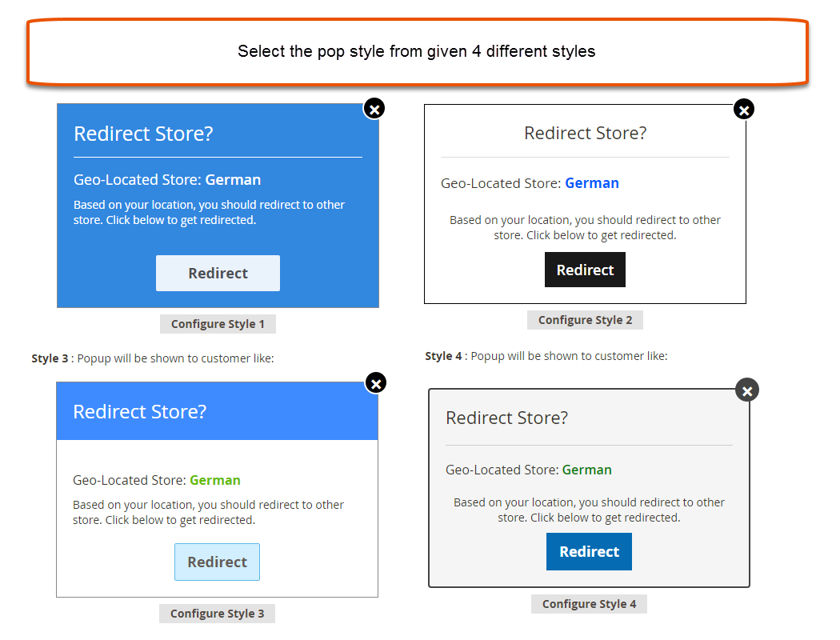
Task: Click dark green 'German' text in Style 4 popup
Action: pyautogui.click(x=586, y=470)
